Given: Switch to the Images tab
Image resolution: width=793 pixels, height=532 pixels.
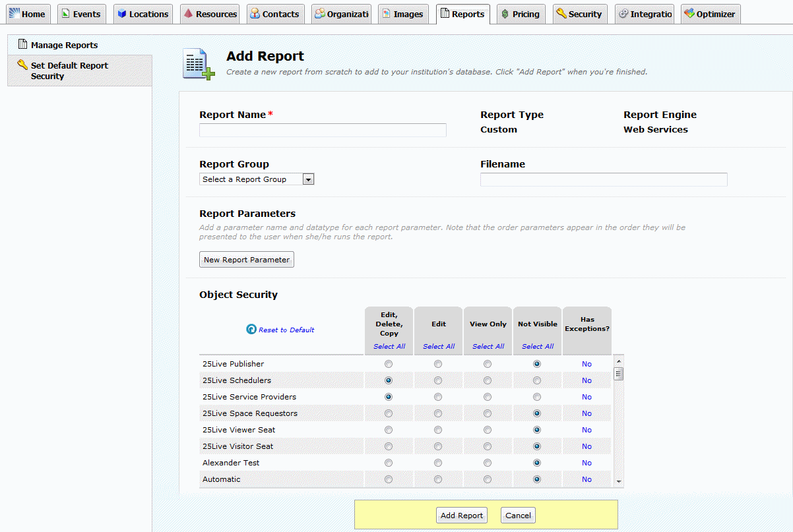Looking at the screenshot, I should click(x=403, y=14).
